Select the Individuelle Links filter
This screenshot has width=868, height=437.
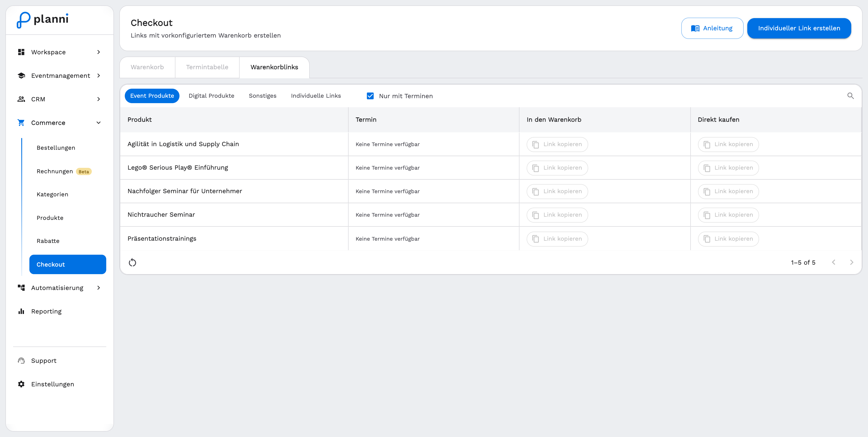coord(316,96)
